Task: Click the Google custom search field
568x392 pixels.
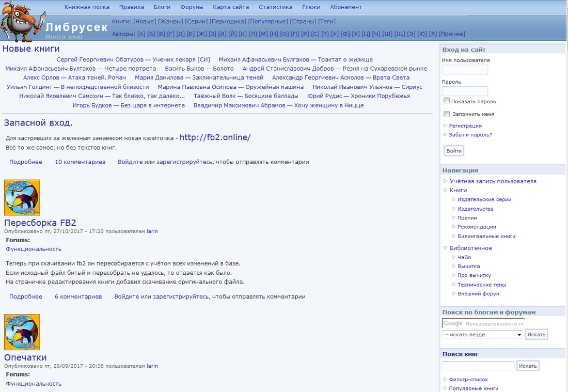Action: tap(483, 323)
